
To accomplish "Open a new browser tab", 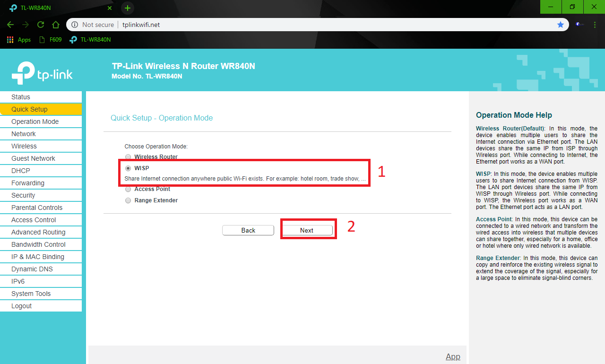I will (x=128, y=8).
